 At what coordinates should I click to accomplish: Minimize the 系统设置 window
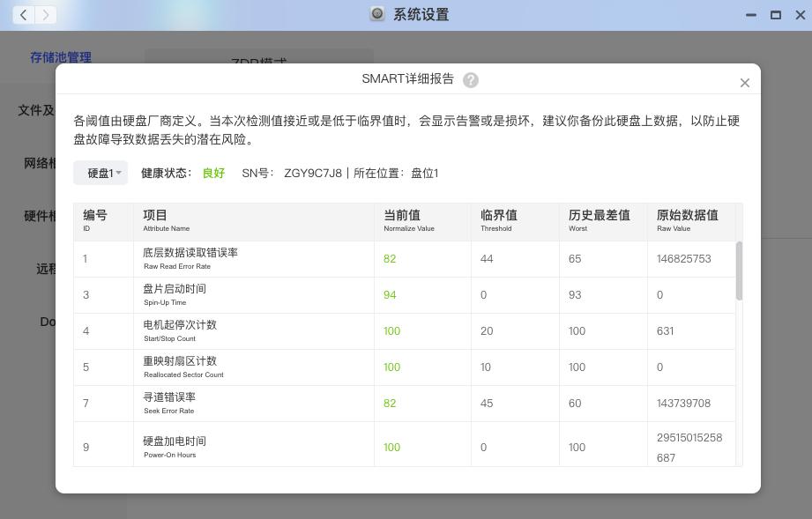point(751,14)
